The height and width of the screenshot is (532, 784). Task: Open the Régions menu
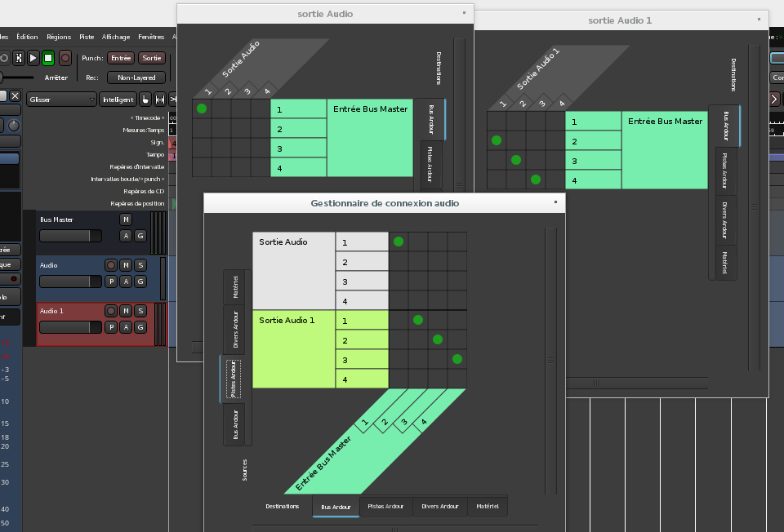(x=59, y=37)
